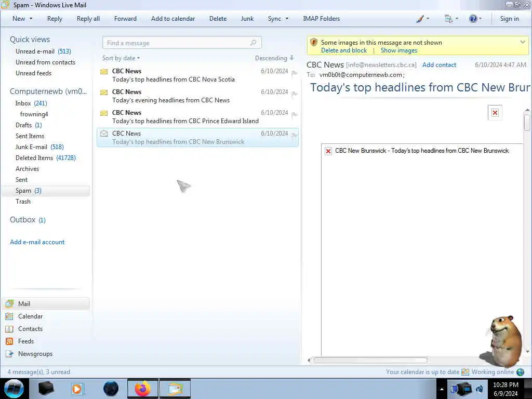Click the security shield icon in info bar
The image size is (532, 399).
313,43
